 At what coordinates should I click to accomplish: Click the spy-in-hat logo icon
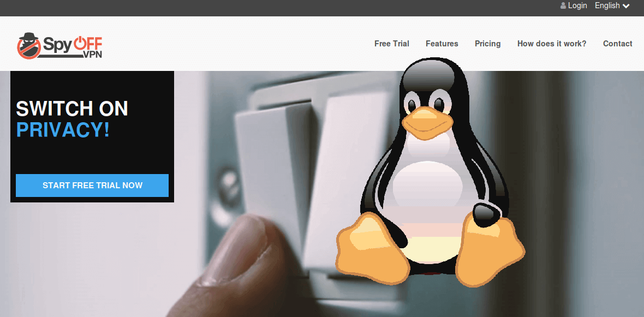coord(29,46)
